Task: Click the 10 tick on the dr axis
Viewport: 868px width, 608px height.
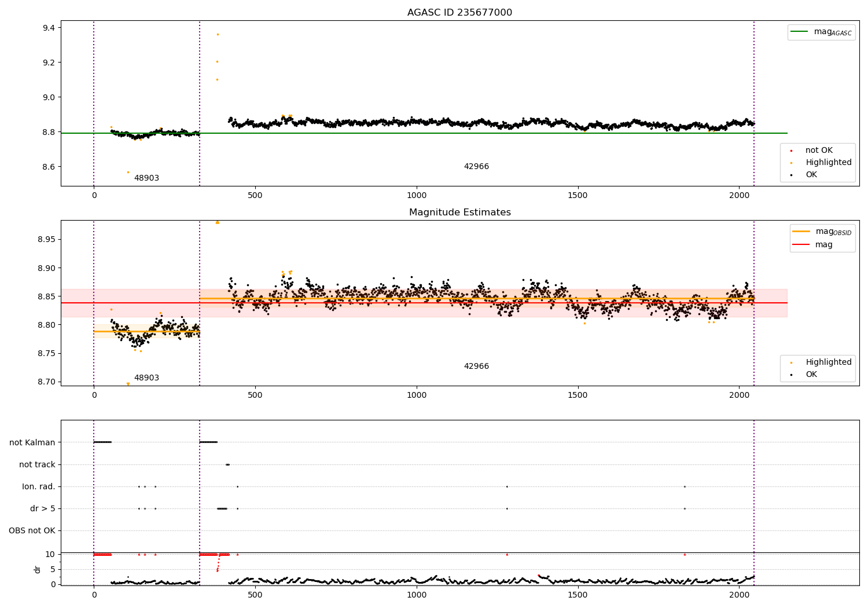Action: click(x=50, y=554)
